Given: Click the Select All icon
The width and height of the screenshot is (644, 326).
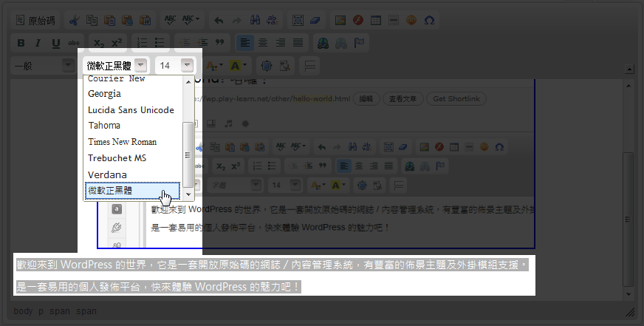Looking at the screenshot, I should 298,20.
